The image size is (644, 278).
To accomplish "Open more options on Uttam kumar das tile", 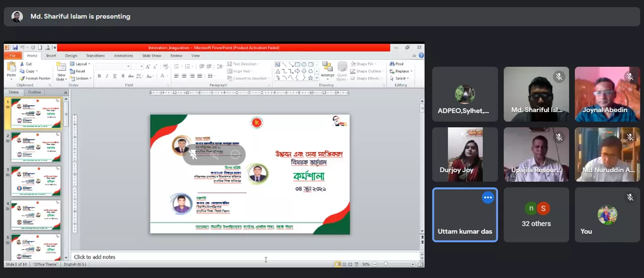I will 488,198.
